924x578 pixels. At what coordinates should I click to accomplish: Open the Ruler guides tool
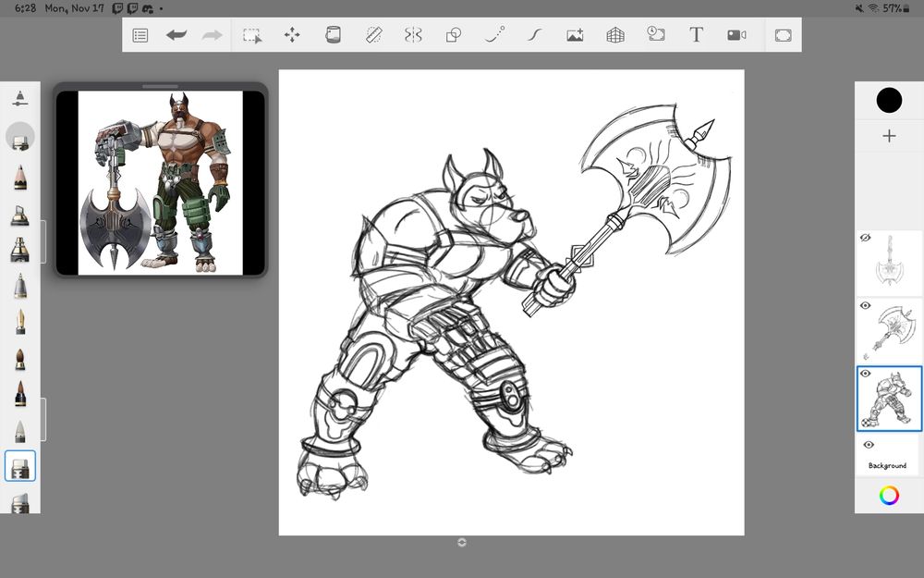374,35
